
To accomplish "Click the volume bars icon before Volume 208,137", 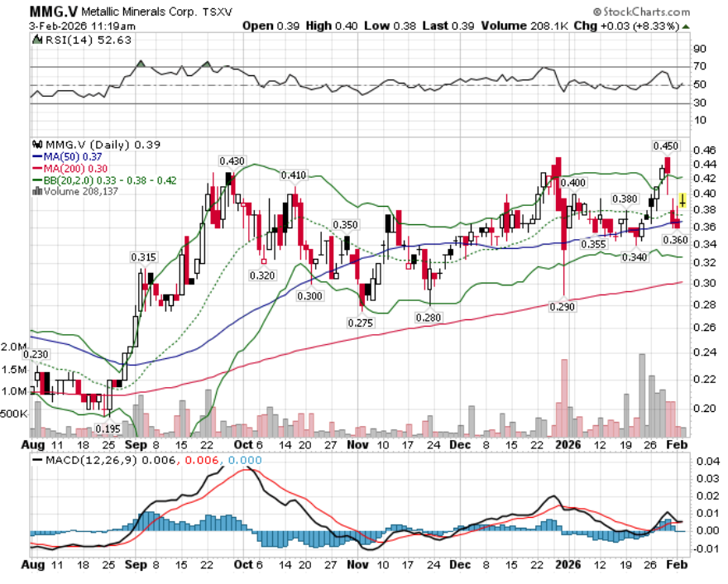I will tap(37, 191).
